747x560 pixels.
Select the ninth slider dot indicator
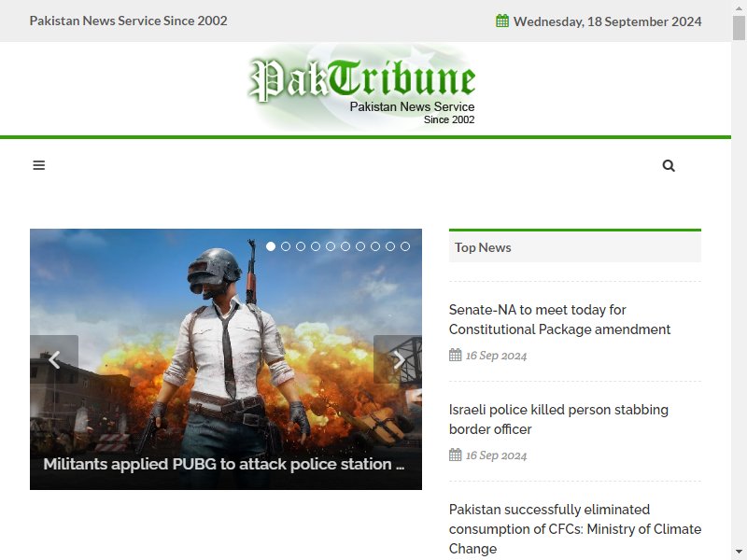[390, 246]
